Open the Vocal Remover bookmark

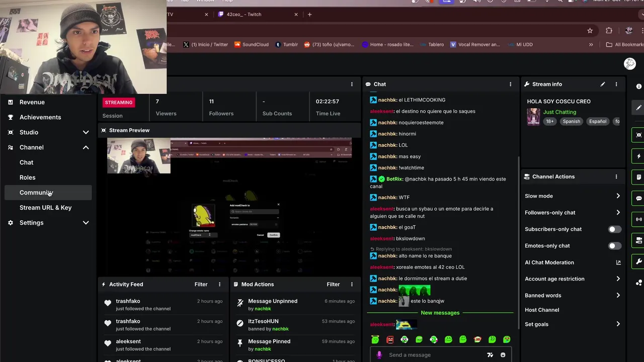point(475,45)
